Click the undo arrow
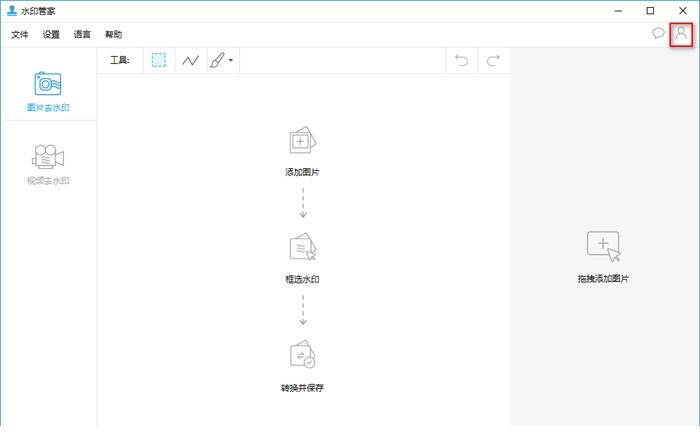 click(461, 60)
